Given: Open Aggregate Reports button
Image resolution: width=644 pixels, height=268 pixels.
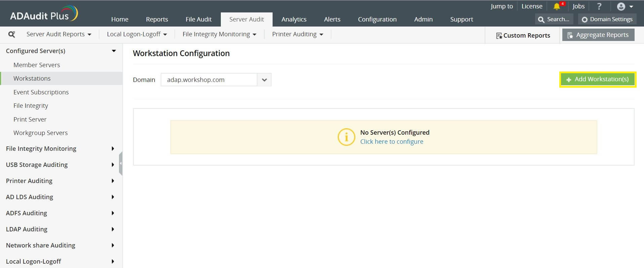Looking at the screenshot, I should (x=598, y=35).
